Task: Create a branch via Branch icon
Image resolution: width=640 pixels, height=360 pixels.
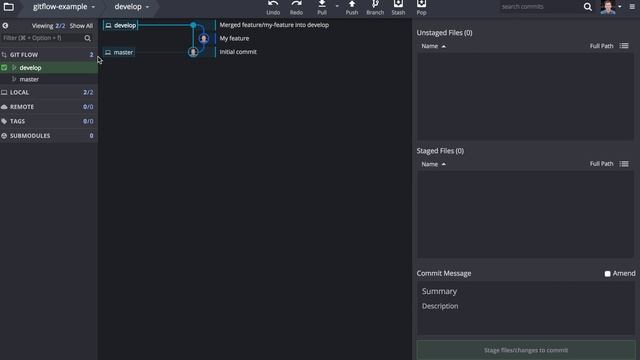Action: point(375,4)
